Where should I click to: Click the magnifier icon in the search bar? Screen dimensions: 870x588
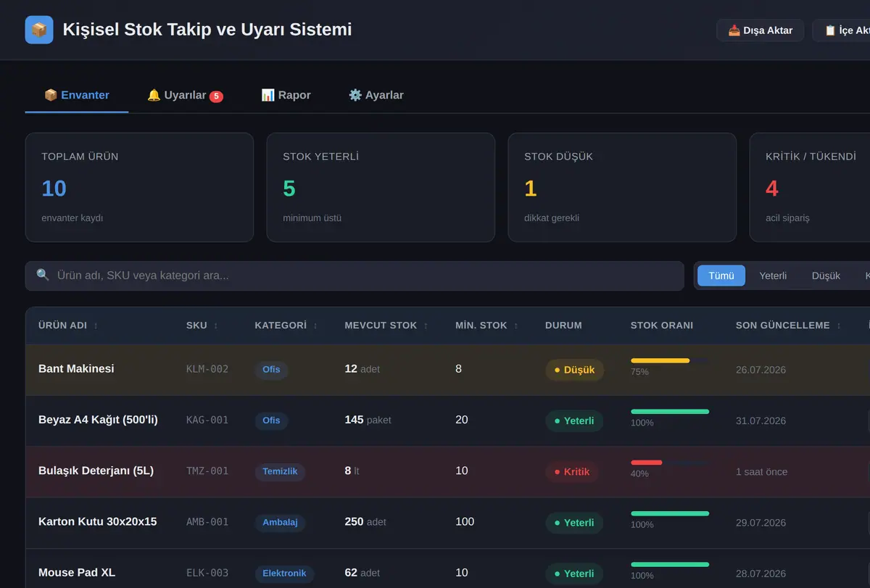pos(43,276)
